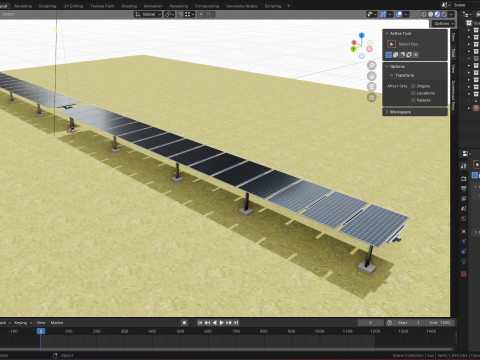Toggle X-ray mode in viewport header
Screen dimensions: 480x360
(415, 14)
